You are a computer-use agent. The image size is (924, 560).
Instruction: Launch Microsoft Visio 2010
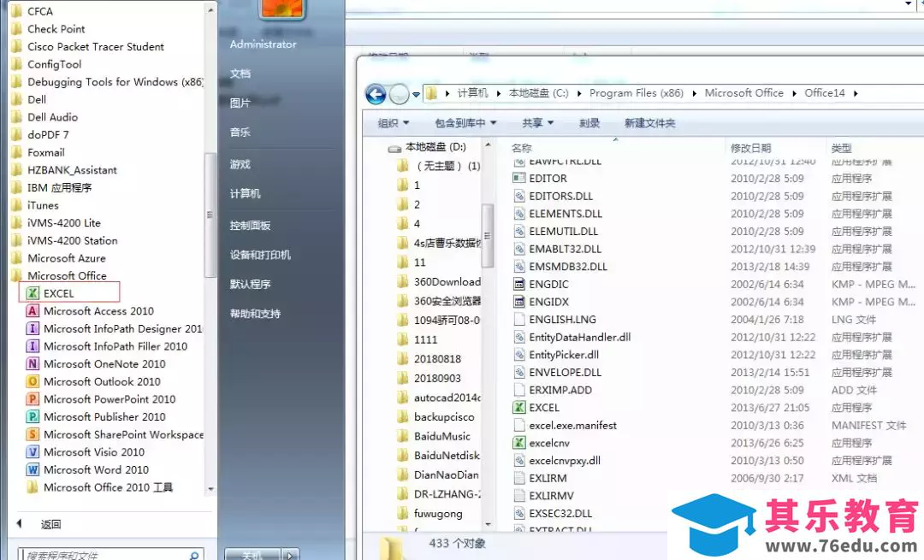pyautogui.click(x=86, y=452)
